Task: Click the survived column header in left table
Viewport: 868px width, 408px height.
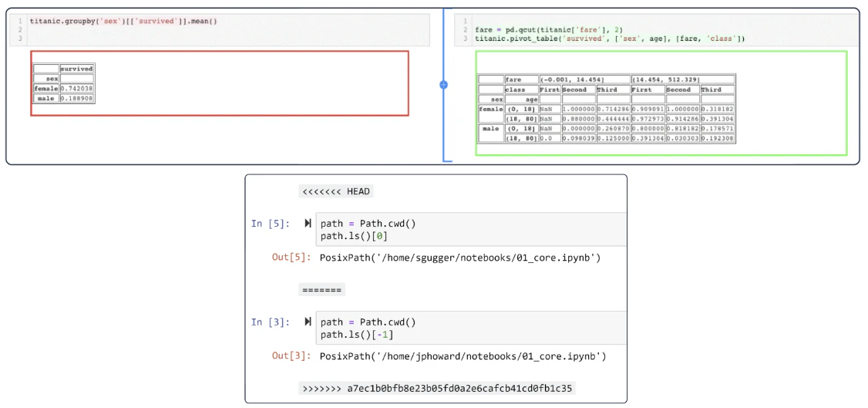Action: pyautogui.click(x=76, y=69)
